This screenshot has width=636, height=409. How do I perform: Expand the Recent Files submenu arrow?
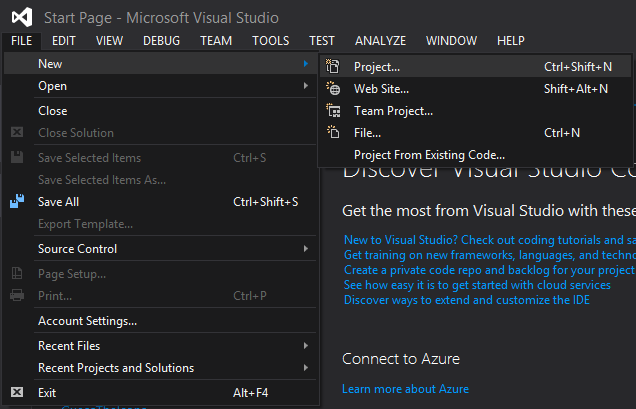point(306,345)
